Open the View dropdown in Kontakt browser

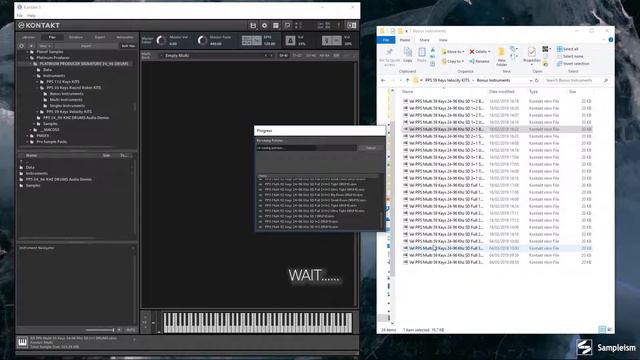(x=44, y=46)
